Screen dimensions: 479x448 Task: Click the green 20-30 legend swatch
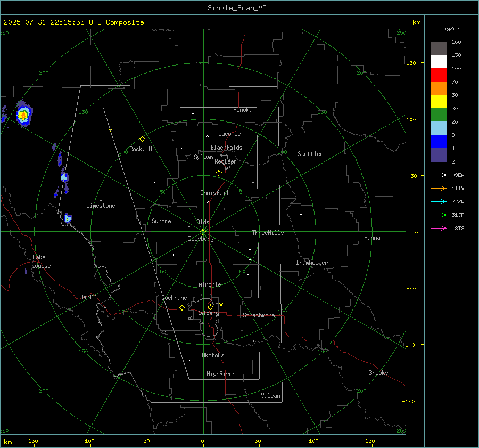point(439,115)
